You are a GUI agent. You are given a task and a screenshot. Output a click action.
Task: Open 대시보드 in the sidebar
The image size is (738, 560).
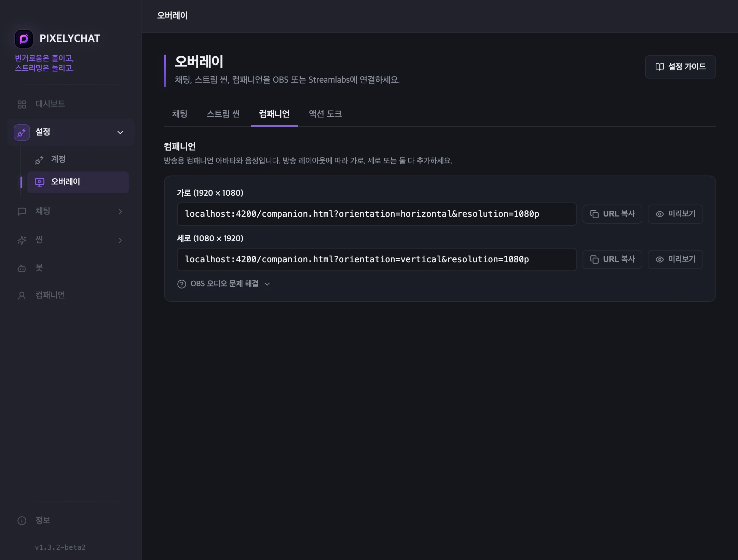(x=71, y=104)
